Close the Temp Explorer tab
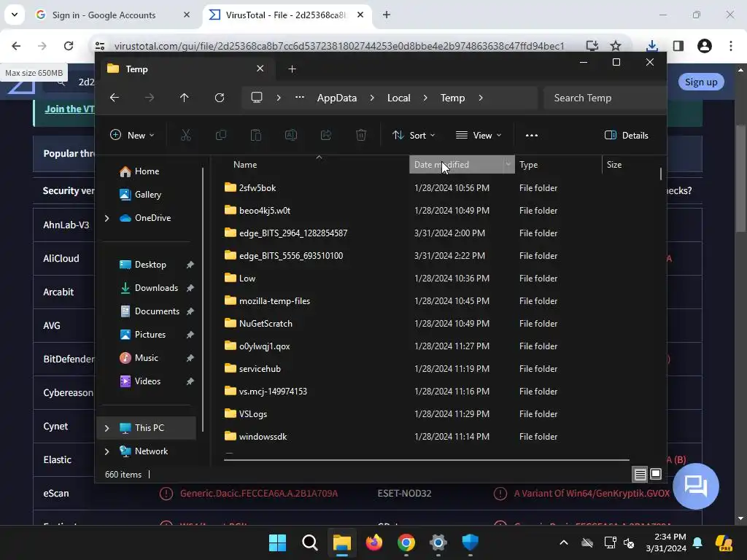The width and height of the screenshot is (747, 560). [260, 69]
